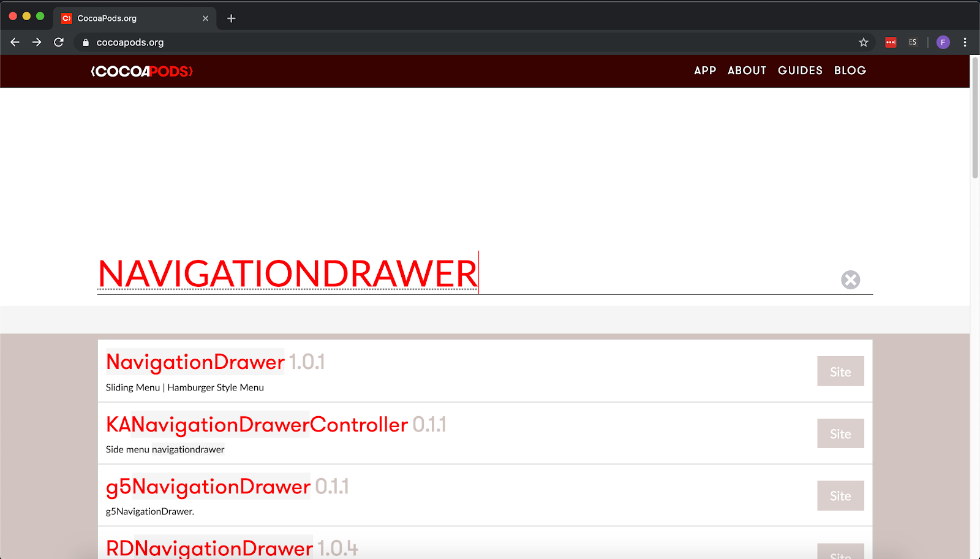This screenshot has width=980, height=559.
Task: Open the BLOG navigation item
Action: [x=850, y=70]
